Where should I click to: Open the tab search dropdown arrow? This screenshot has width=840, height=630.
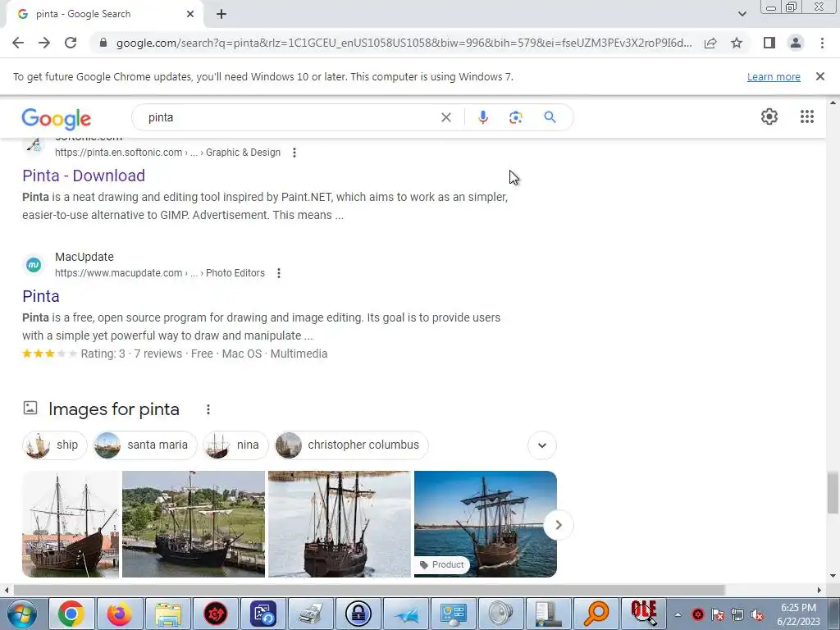742,14
